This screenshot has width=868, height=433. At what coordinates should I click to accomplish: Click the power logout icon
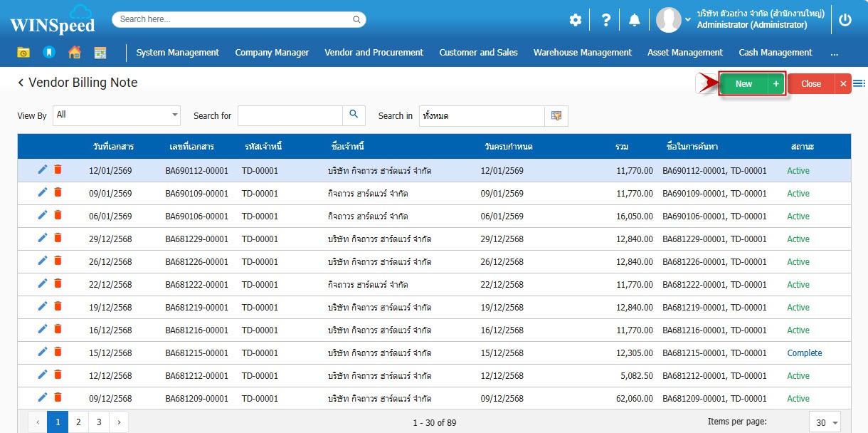(845, 20)
